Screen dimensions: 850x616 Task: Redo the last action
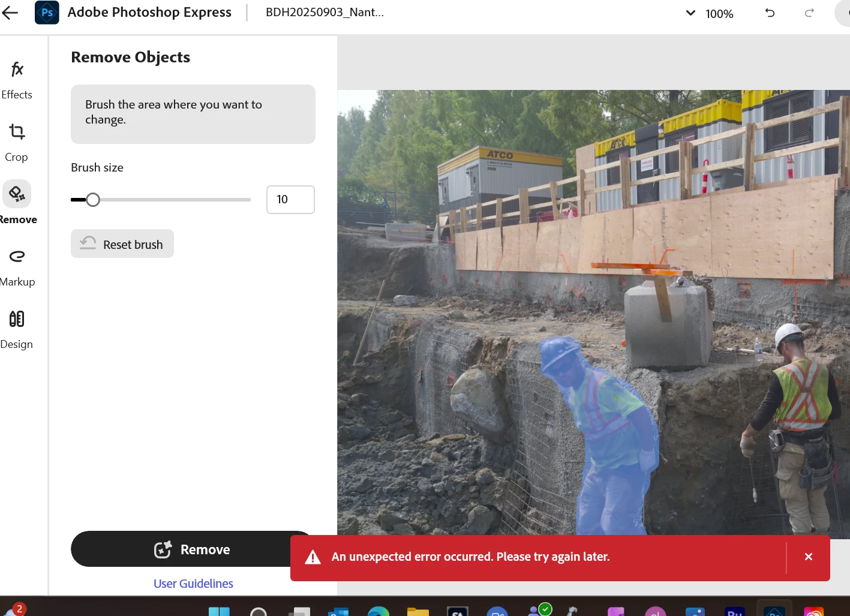[x=809, y=13]
